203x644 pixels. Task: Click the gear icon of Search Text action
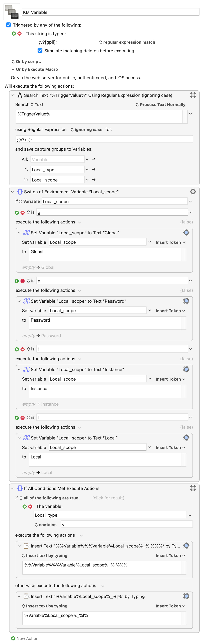pyautogui.click(x=193, y=95)
